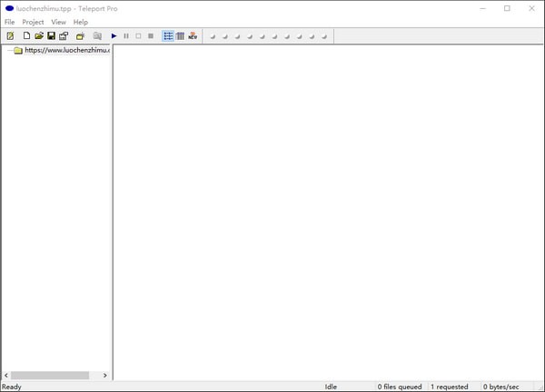The width and height of the screenshot is (545, 392).
Task: Click the new starting address icon
Action: (80, 36)
